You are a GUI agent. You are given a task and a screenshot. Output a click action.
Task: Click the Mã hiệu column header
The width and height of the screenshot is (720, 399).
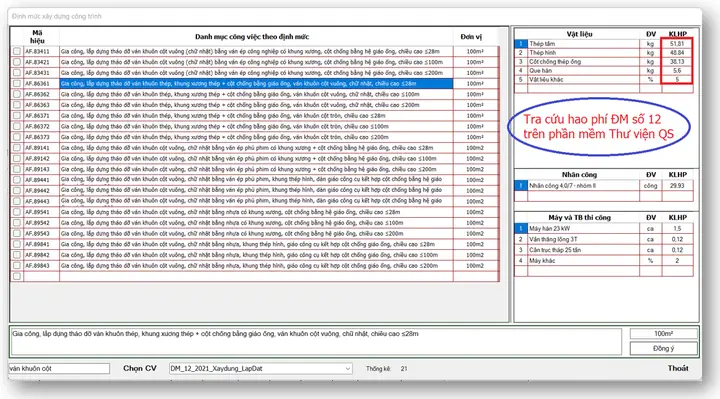click(x=37, y=37)
